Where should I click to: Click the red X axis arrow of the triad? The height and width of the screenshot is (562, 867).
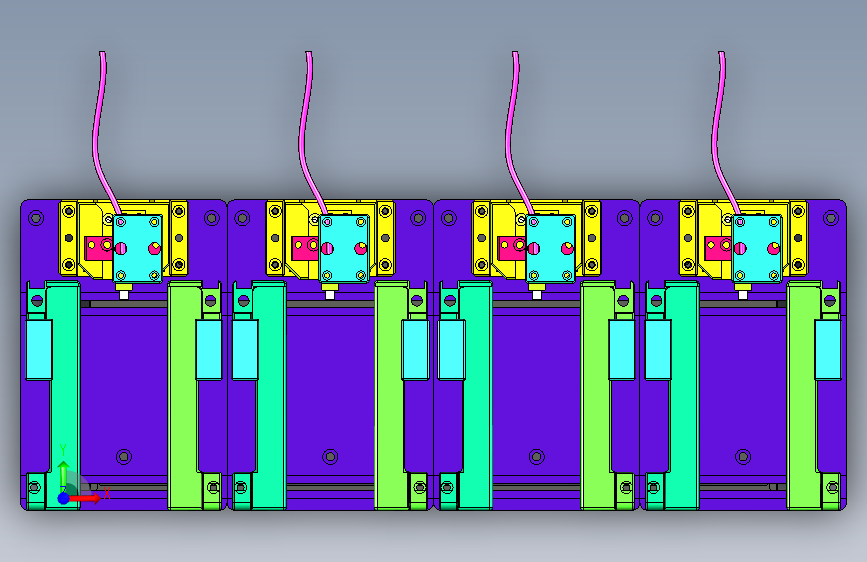coord(85,498)
